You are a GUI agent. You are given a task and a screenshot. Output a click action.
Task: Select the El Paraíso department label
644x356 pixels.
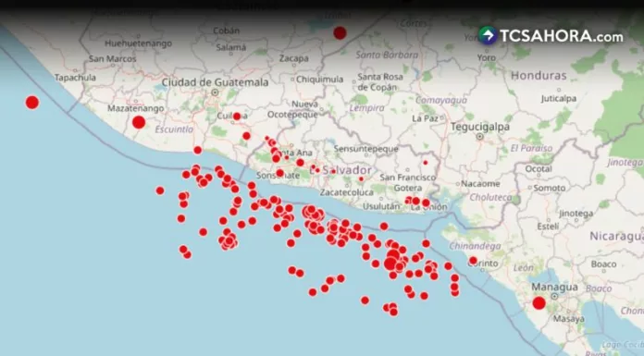click(531, 148)
